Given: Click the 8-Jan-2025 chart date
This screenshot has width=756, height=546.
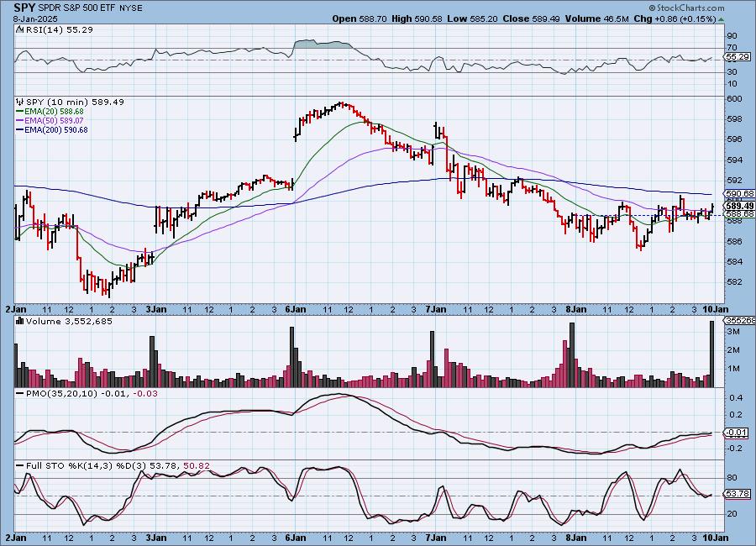Looking at the screenshot, I should click(35, 18).
